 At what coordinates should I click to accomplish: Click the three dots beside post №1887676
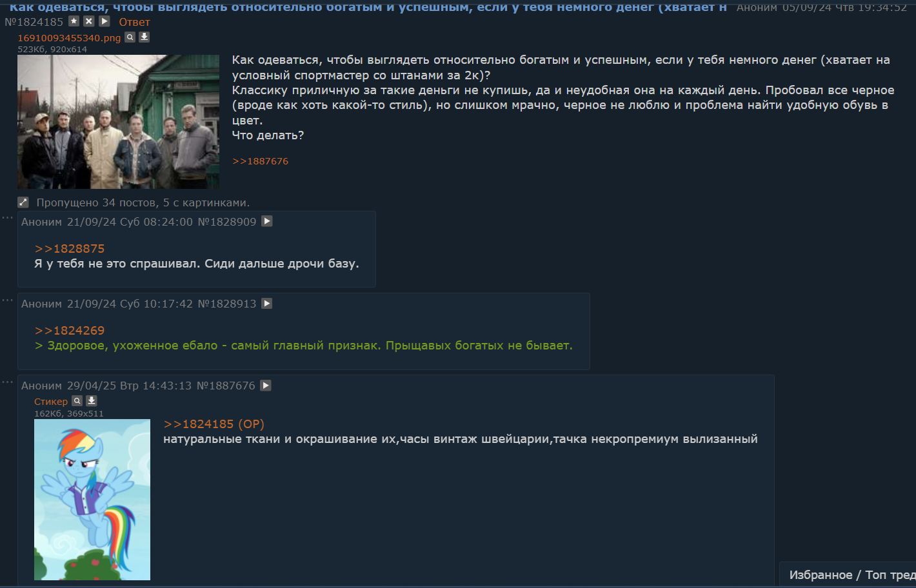[x=7, y=382]
